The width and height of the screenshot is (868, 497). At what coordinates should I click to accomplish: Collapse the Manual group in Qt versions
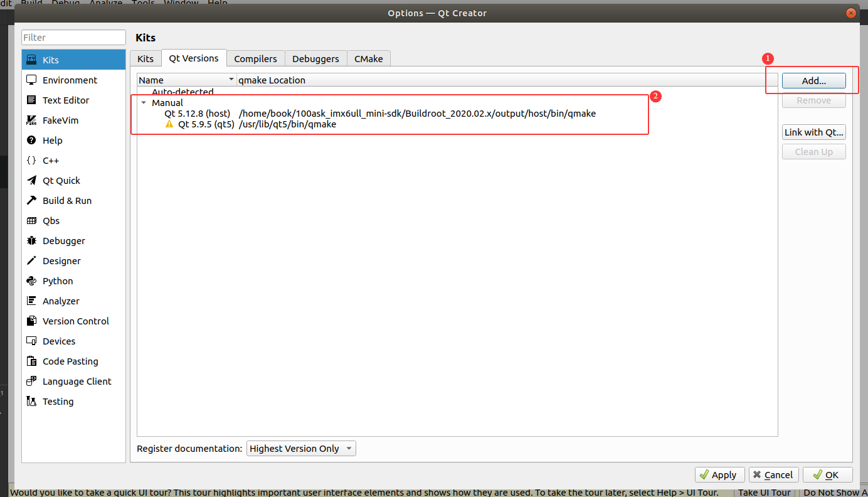[144, 103]
